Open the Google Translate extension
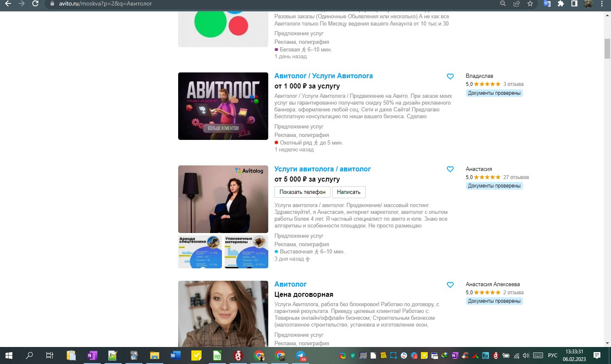Screen dimensions: 611x364 click(547, 3)
